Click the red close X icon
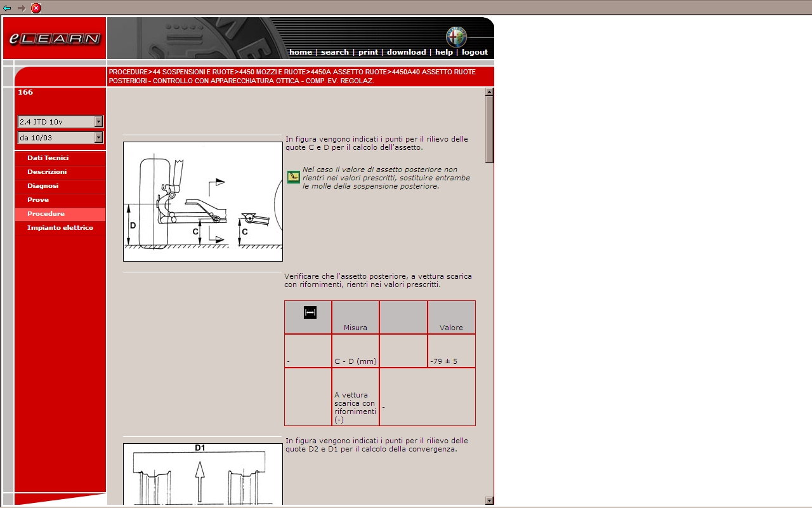This screenshot has width=812, height=508. pyautogui.click(x=36, y=8)
